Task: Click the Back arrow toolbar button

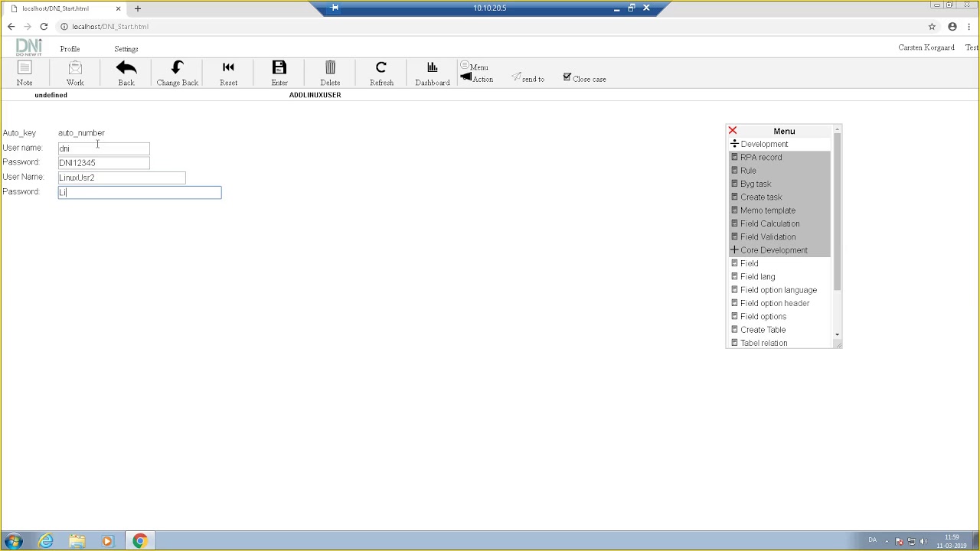Action: [126, 73]
